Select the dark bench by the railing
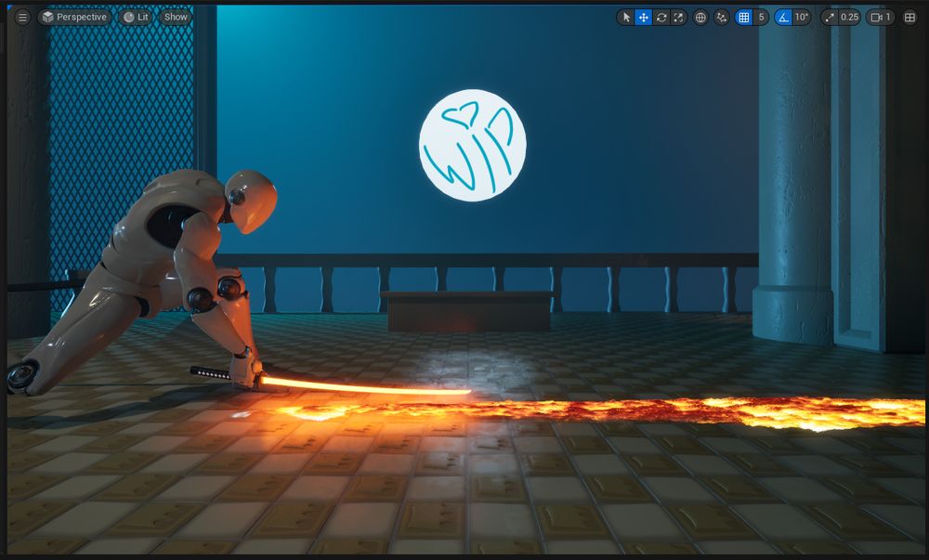The image size is (929, 560). [469, 311]
